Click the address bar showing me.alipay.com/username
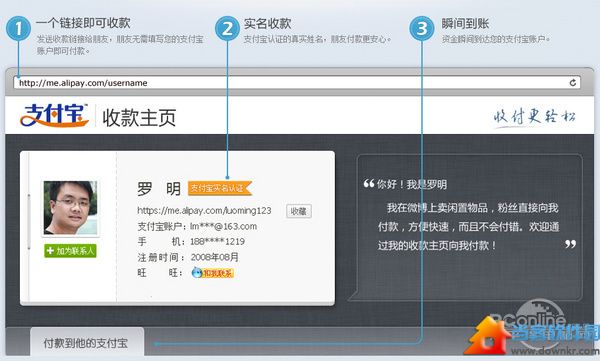This screenshot has height=361, width=600. point(297,83)
